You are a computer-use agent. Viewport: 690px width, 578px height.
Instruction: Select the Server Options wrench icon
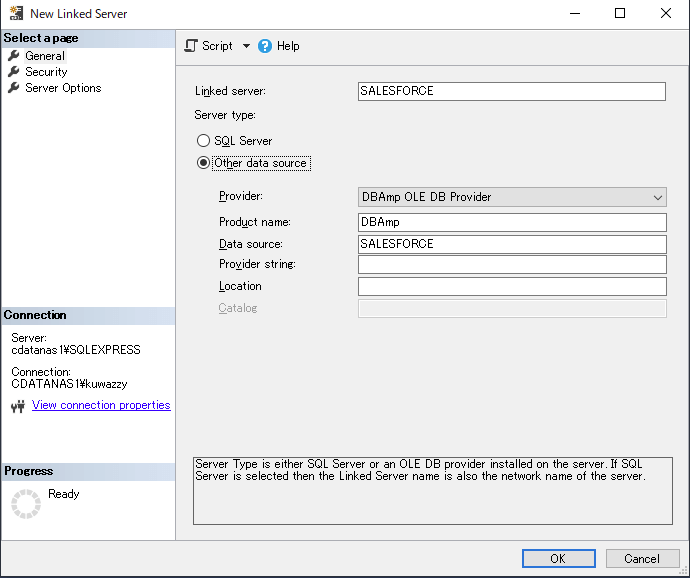[x=14, y=88]
